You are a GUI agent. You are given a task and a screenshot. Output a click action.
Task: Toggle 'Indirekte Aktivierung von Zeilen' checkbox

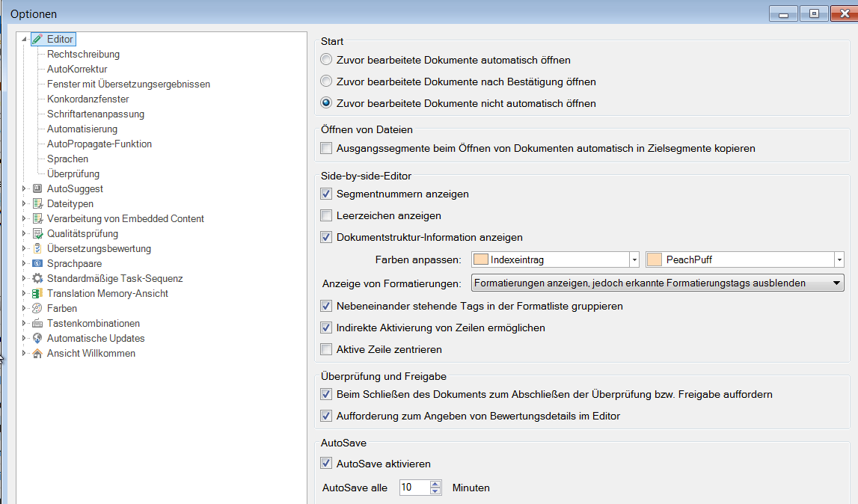(326, 328)
